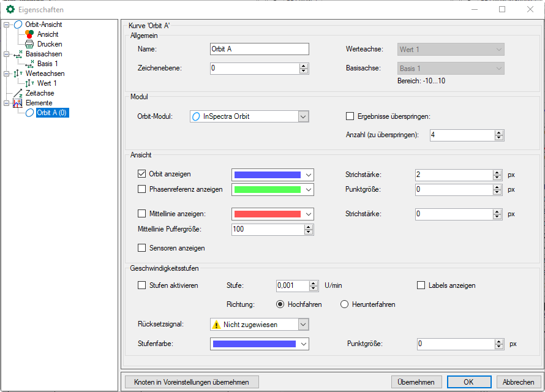
Task: Increase Stufe value with up arrow
Action: pyautogui.click(x=314, y=283)
